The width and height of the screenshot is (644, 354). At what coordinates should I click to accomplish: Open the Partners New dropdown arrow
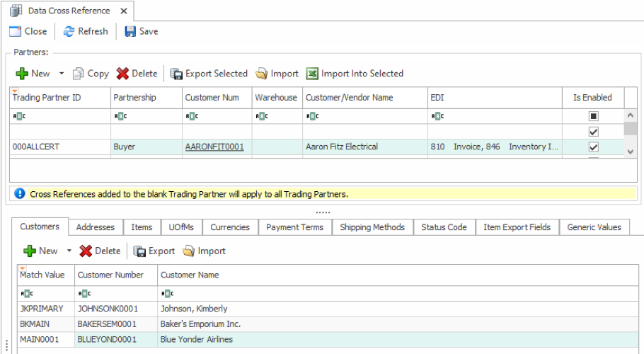62,74
